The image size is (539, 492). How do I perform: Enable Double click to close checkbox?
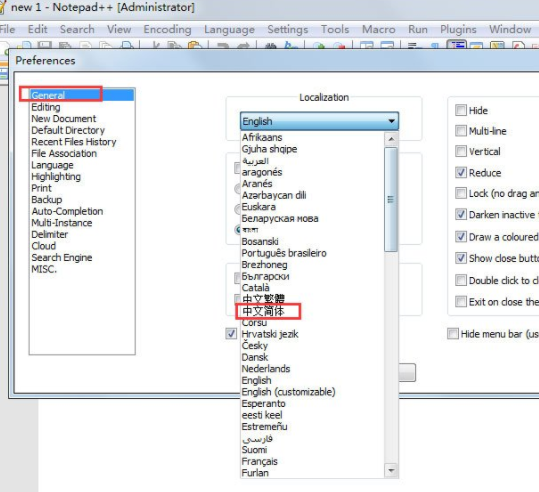click(x=461, y=280)
